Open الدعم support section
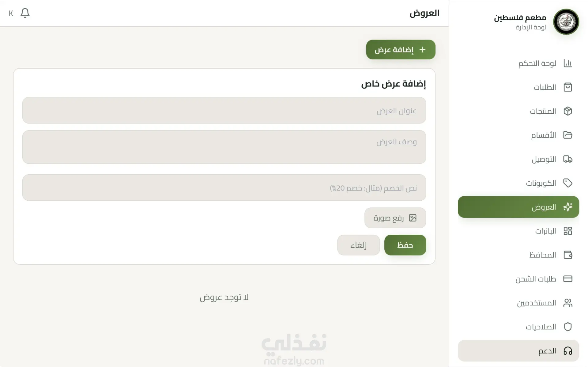This screenshot has width=588, height=367. point(518,351)
